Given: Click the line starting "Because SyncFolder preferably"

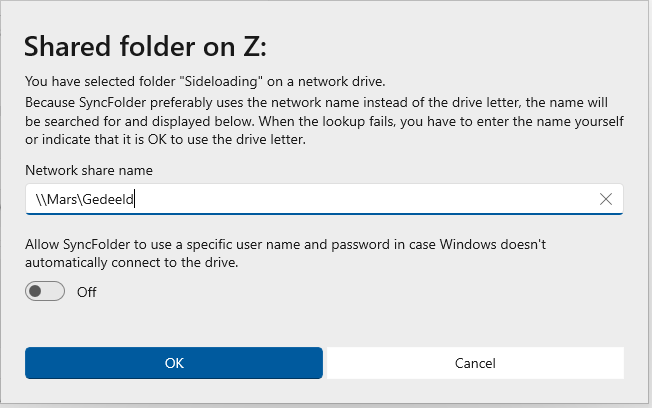Looking at the screenshot, I should 323,103.
